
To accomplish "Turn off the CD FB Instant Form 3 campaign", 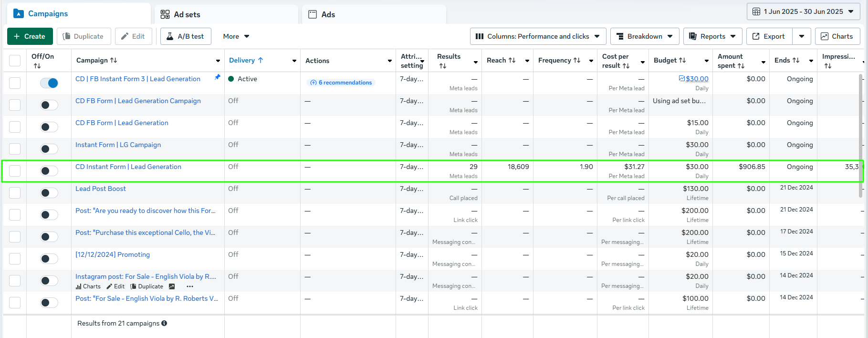I will (49, 83).
